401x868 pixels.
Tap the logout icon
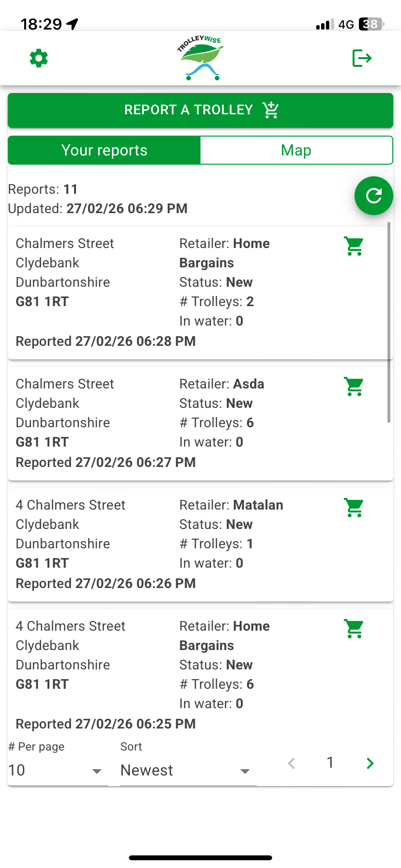362,58
